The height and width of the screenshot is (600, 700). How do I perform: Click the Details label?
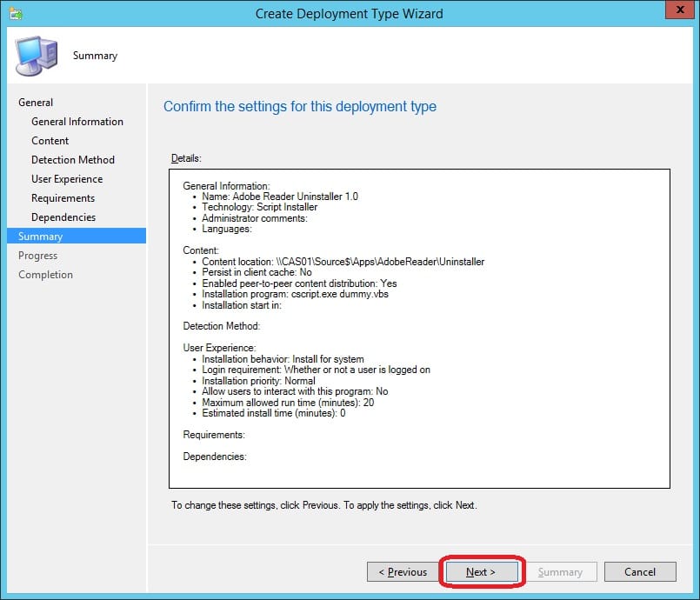186,158
